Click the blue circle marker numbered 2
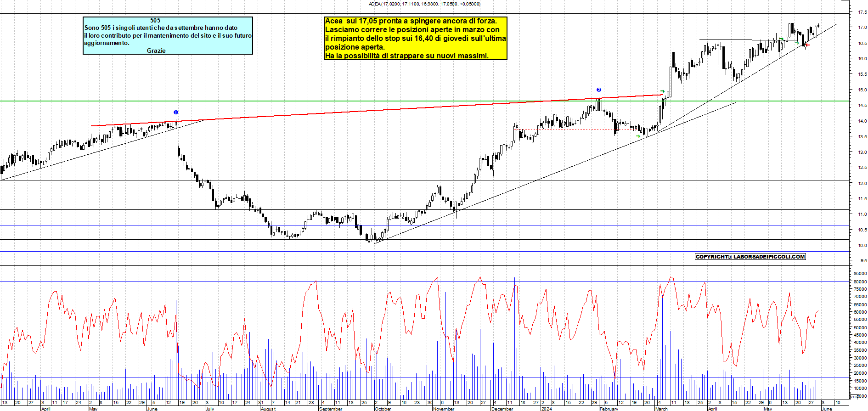Viewport: 868px width, 411px height. pyautogui.click(x=599, y=90)
